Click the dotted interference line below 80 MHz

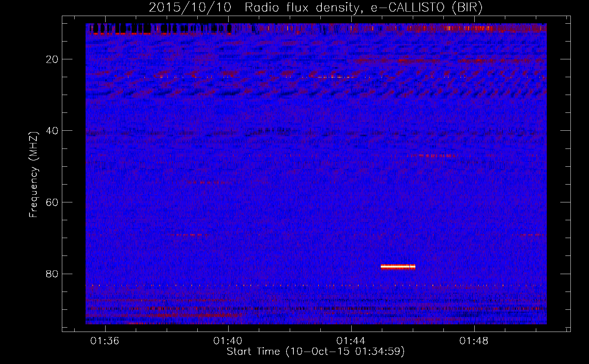pos(316,285)
